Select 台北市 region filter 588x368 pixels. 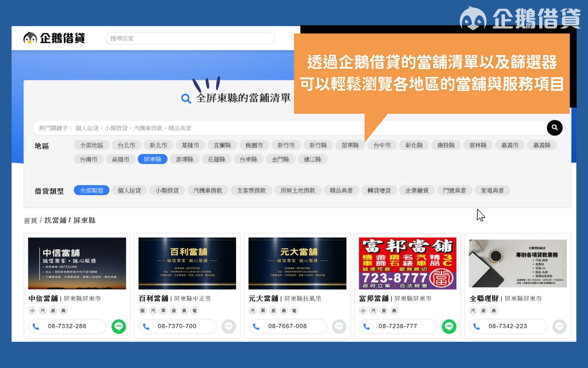click(126, 145)
